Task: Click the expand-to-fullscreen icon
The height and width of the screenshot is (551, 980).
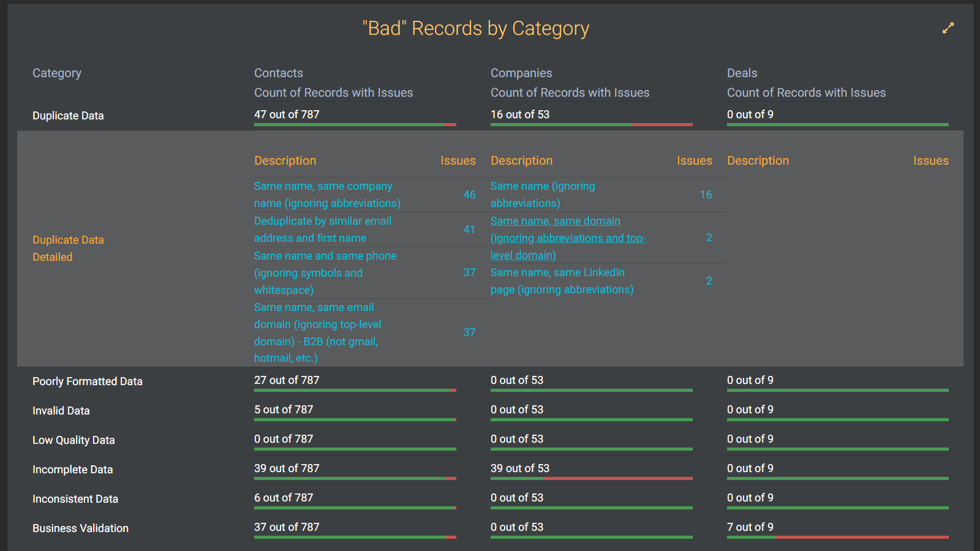Action: (948, 28)
